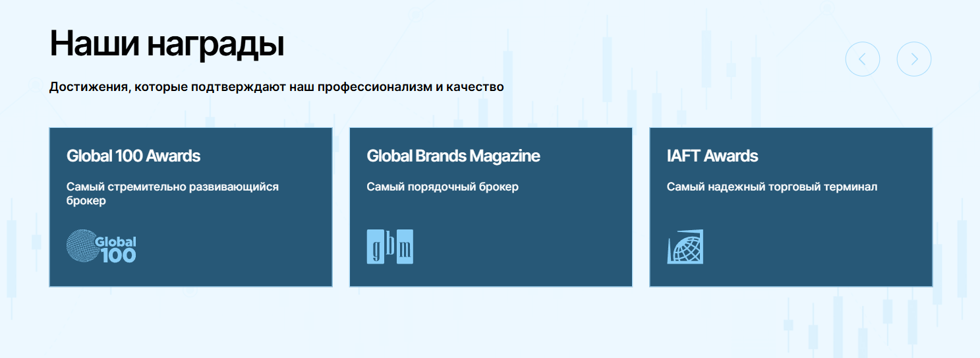Viewport: 980px width, 358px height.
Task: Open the Global Brands Magazine card title
Action: (453, 156)
